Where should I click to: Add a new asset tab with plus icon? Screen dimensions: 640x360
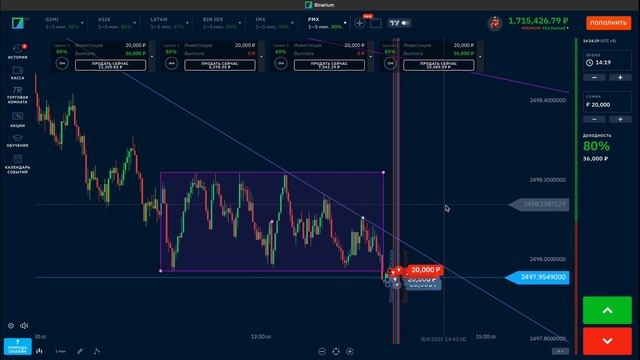[x=360, y=23]
